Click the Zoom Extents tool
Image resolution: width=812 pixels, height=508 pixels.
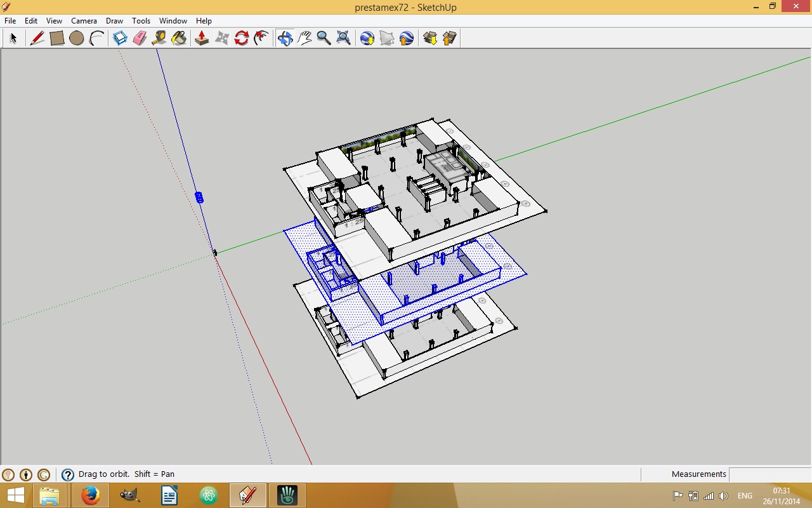click(343, 38)
